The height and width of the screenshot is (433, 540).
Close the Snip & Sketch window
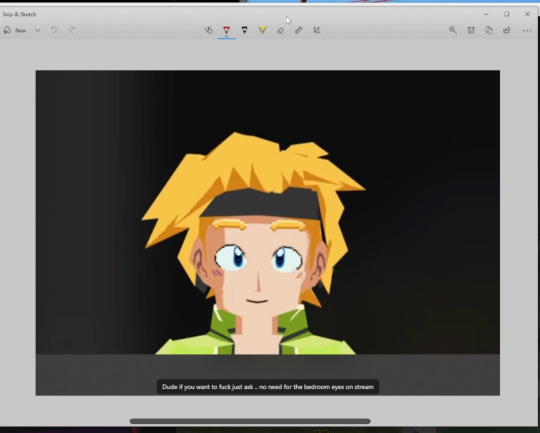(527, 14)
